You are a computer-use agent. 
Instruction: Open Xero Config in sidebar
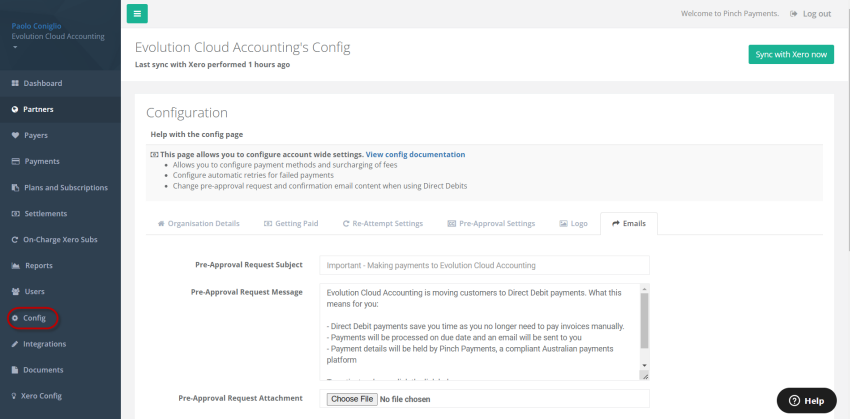[x=60, y=396]
